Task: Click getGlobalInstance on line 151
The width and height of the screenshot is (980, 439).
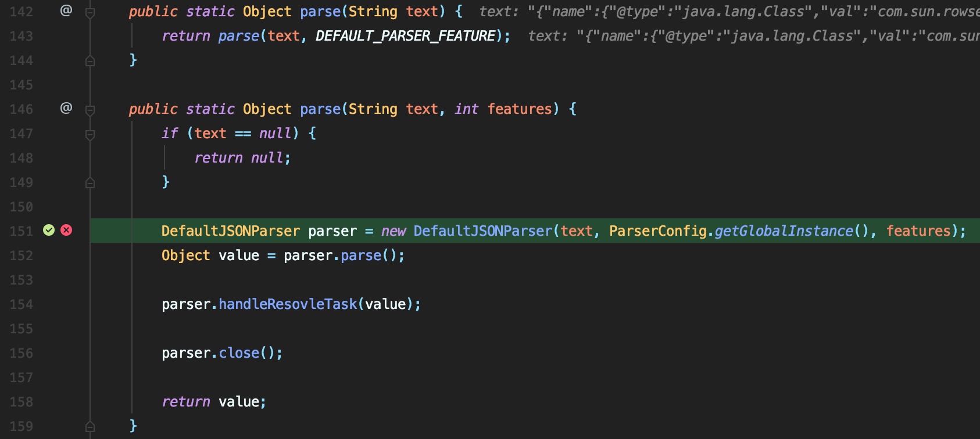Action: pyautogui.click(x=784, y=231)
